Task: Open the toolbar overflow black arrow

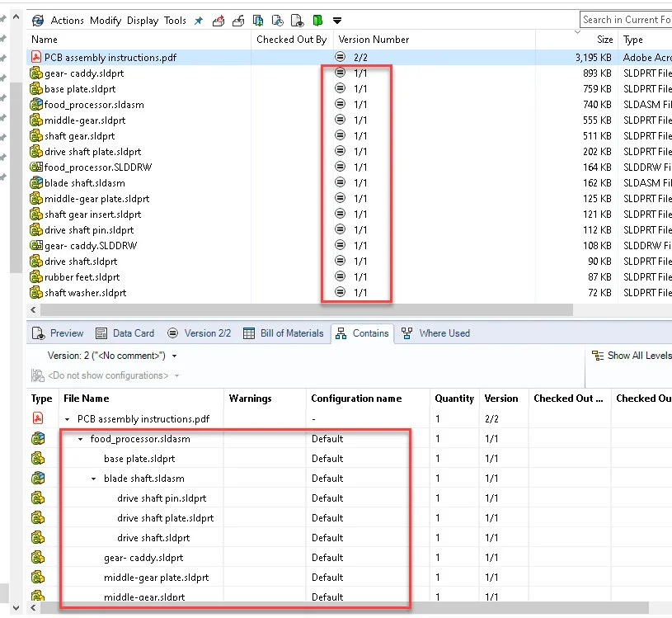Action: 337,20
